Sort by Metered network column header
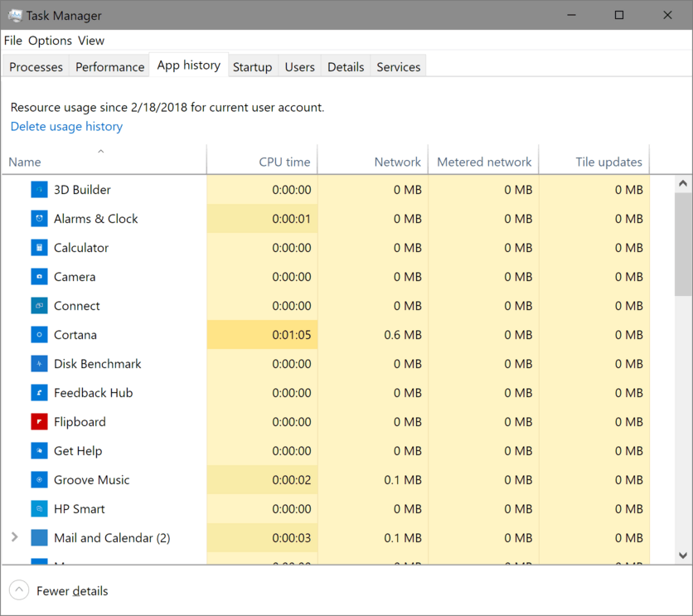This screenshot has width=693, height=616. [483, 159]
